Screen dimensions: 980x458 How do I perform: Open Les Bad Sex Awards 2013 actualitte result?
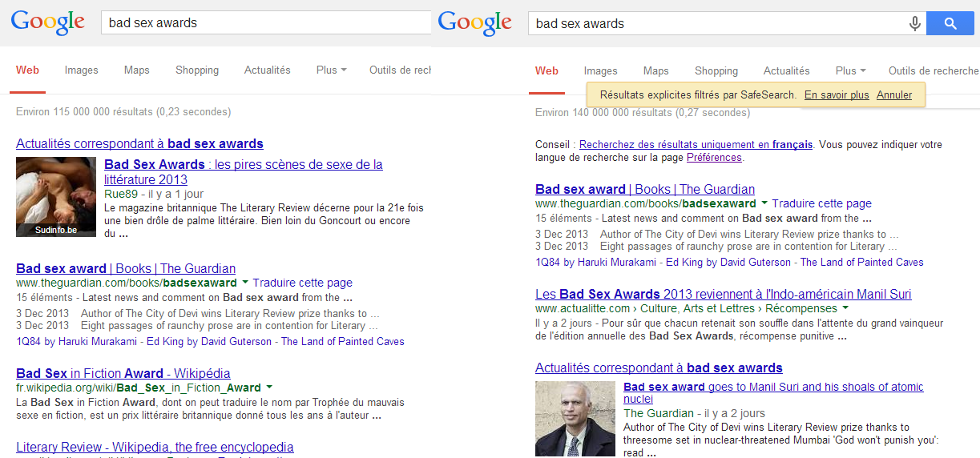723,294
